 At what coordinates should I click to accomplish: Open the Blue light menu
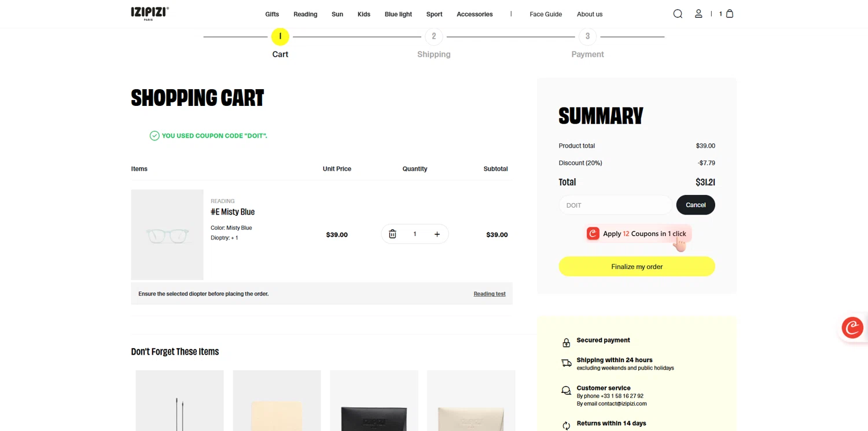tap(399, 14)
